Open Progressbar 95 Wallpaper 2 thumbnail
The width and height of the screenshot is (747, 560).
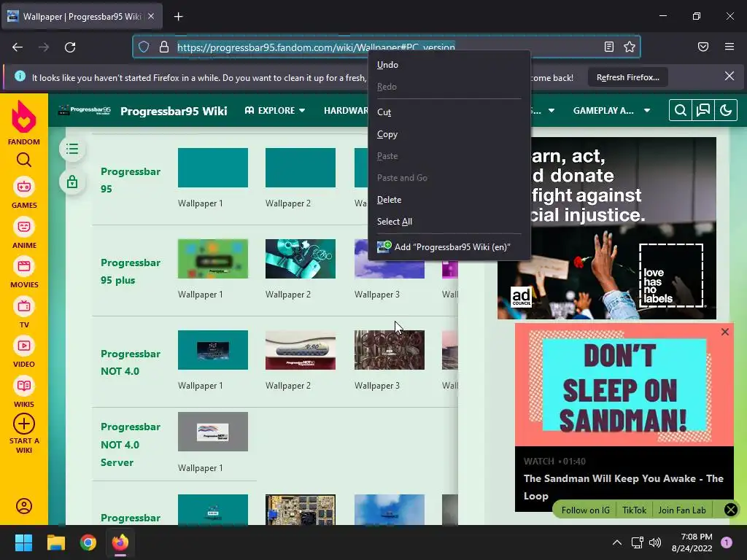point(300,168)
